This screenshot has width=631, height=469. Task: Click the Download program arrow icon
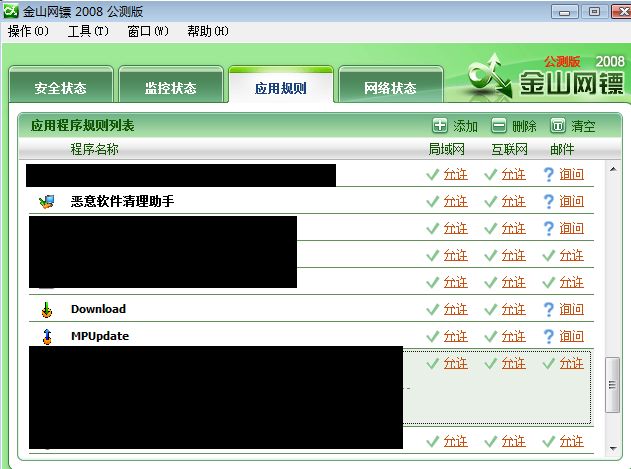(47, 309)
